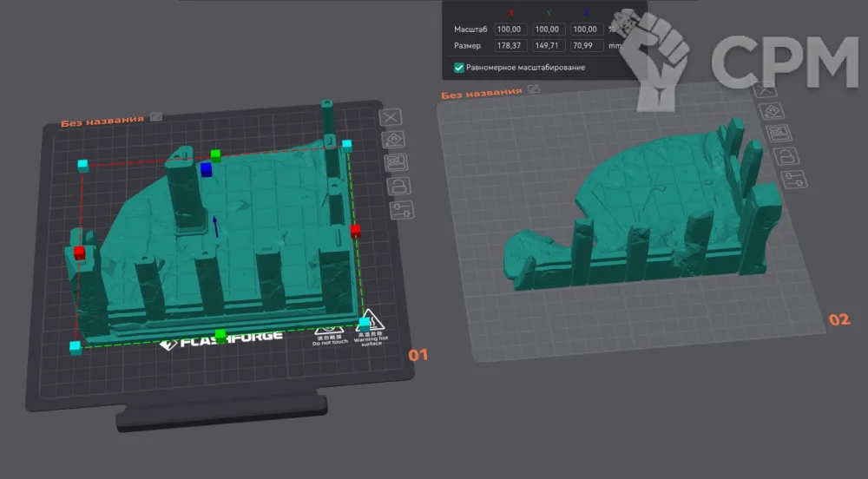
Task: Click the Масштаб Y percentage field
Action: (549, 30)
